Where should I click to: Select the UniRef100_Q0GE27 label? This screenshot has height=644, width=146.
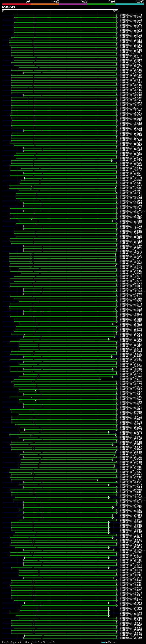pyautogui.click(x=131, y=387)
